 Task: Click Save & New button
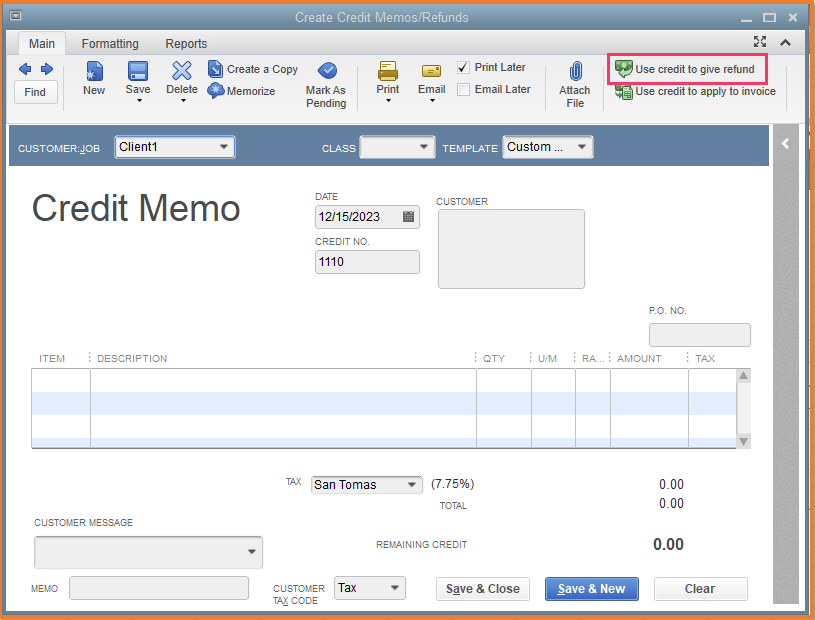(591, 589)
